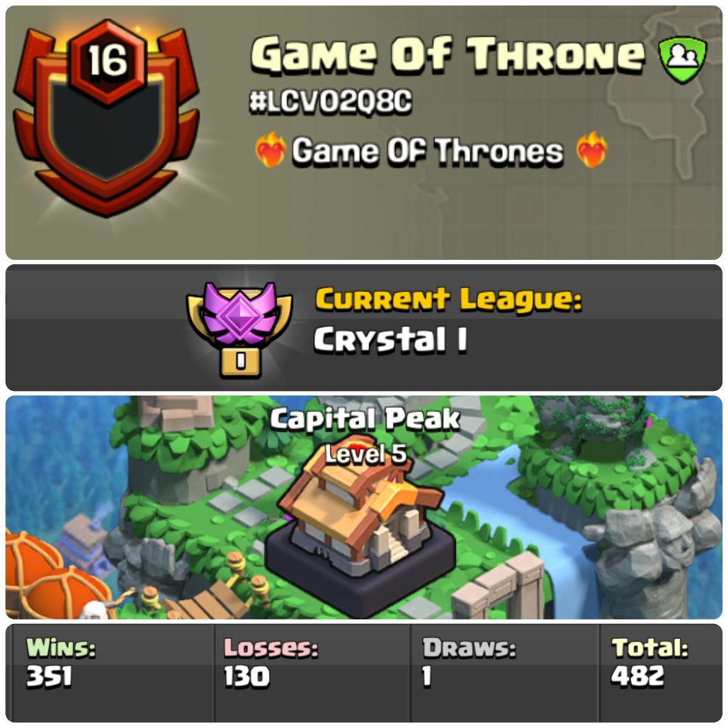This screenshot has width=728, height=728.
Task: Click the Game Of Throne clan name
Action: [448, 55]
